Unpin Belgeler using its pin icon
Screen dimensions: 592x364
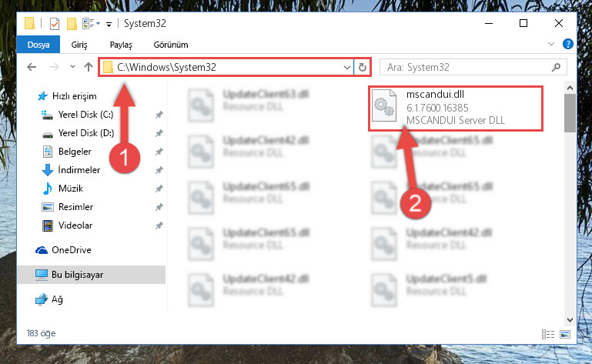(159, 152)
